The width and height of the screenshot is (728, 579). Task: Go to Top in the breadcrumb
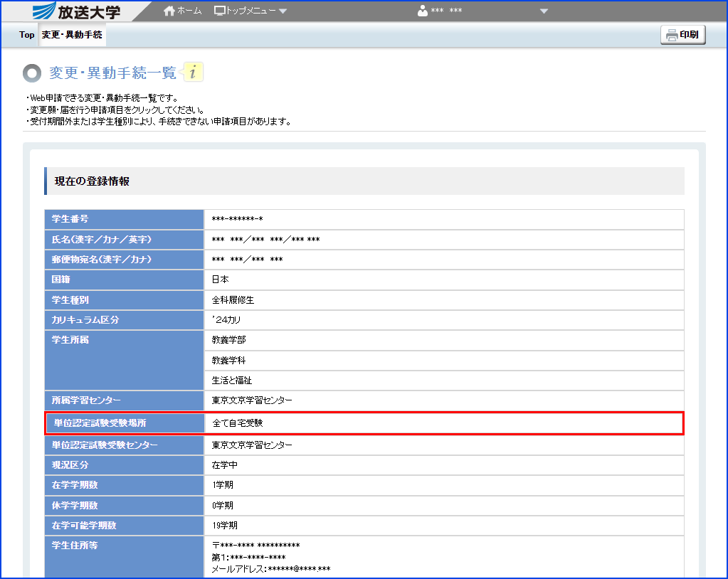27,35
